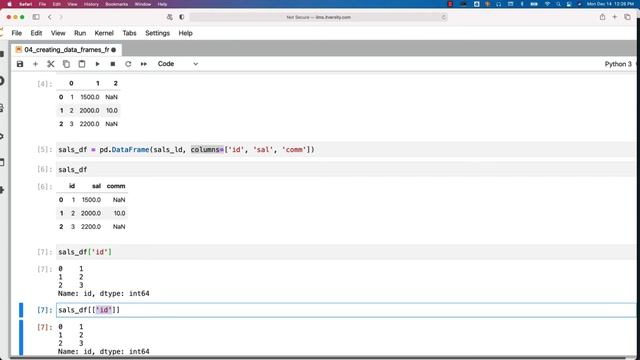The height and width of the screenshot is (360, 640).
Task: Insert a new cell below using the plus icon
Action: pos(36,64)
